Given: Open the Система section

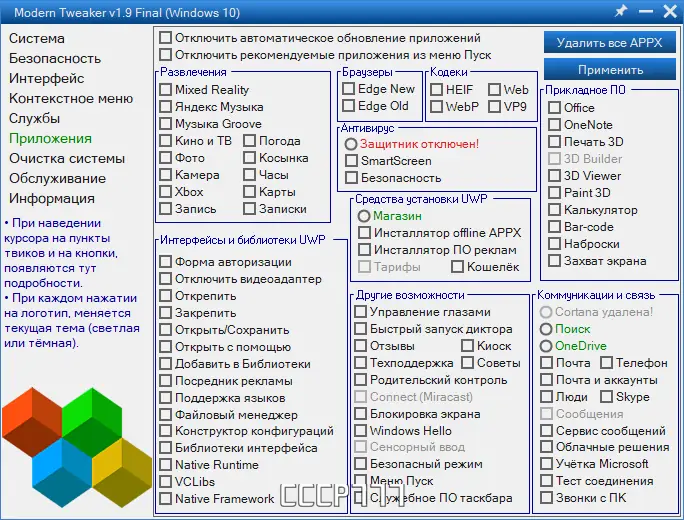Looking at the screenshot, I should click(37, 38).
